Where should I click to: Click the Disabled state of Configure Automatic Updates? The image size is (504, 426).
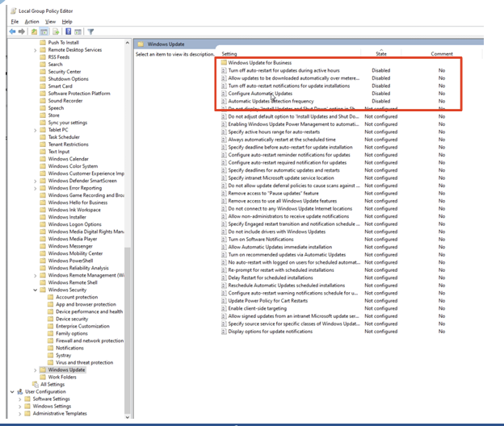[381, 94]
